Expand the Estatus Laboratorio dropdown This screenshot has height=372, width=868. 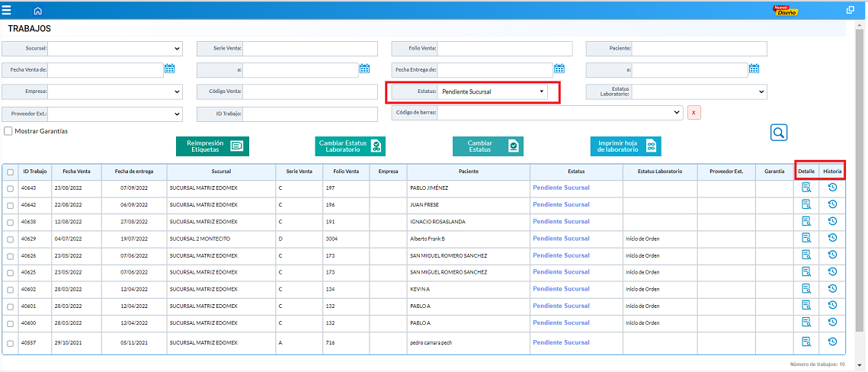point(699,91)
